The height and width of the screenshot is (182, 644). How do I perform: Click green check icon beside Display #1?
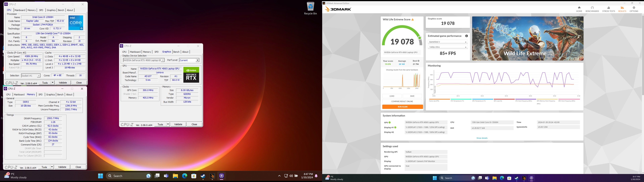(x=395, y=128)
